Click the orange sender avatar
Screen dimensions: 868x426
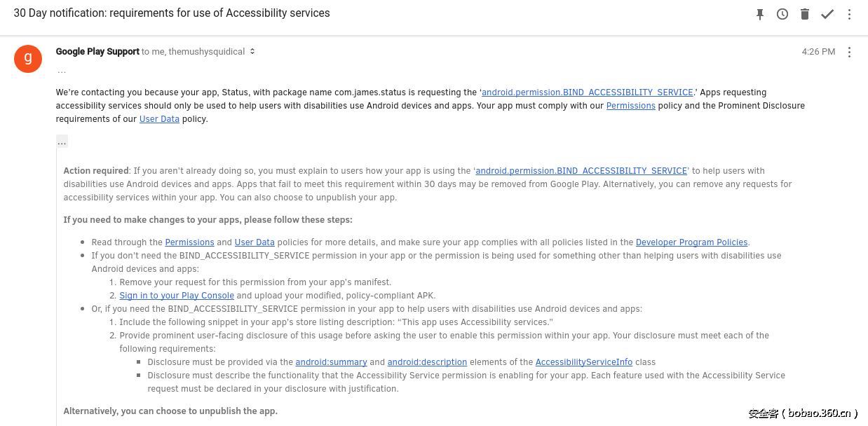[28, 57]
